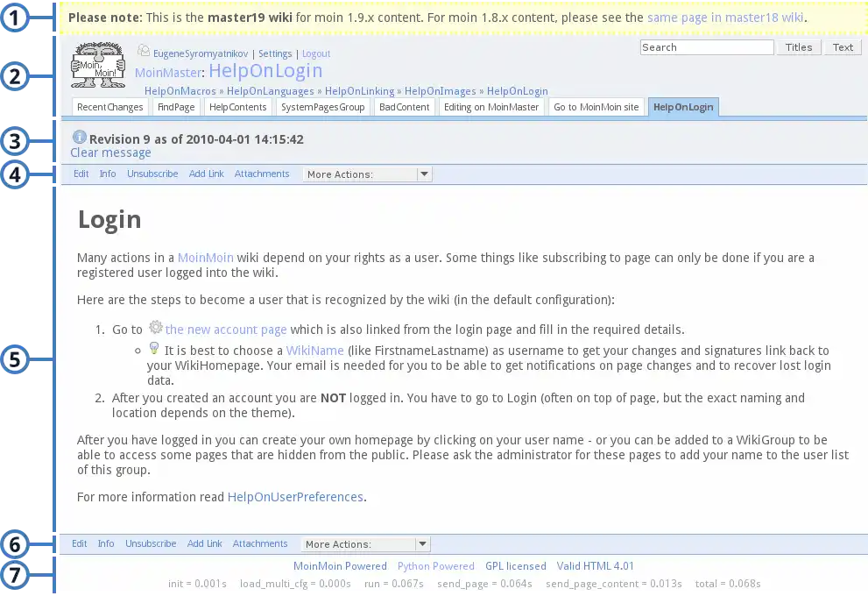Open HelpOnLogin in the breadcrumb trail
Image resolution: width=868 pixels, height=596 pixels.
517,91
